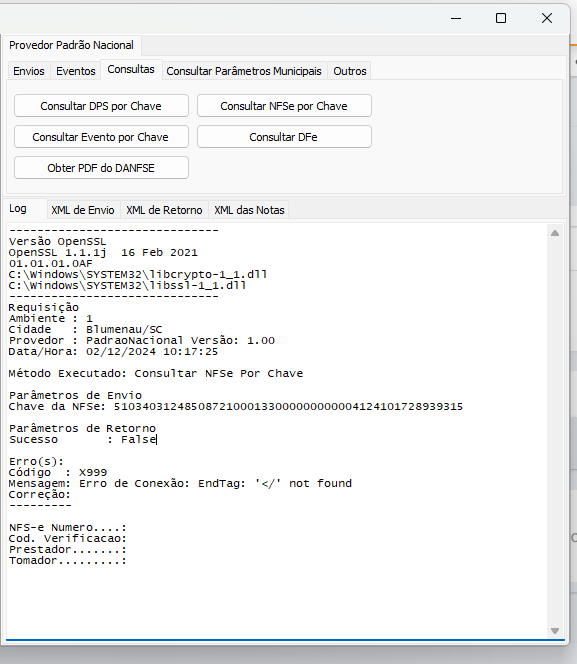The width and height of the screenshot is (577, 664).
Task: Select the Consultas tab
Action: [131, 69]
